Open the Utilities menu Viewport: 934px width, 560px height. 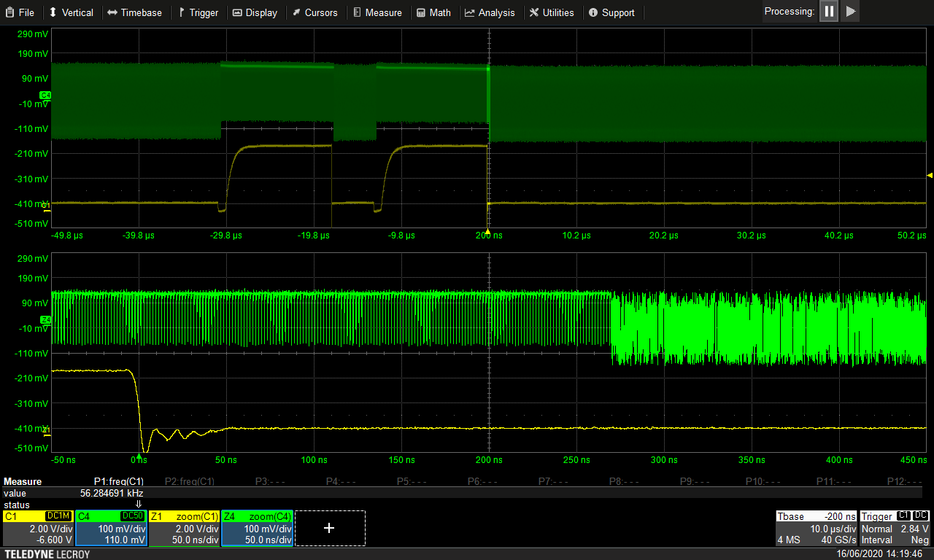(x=552, y=12)
